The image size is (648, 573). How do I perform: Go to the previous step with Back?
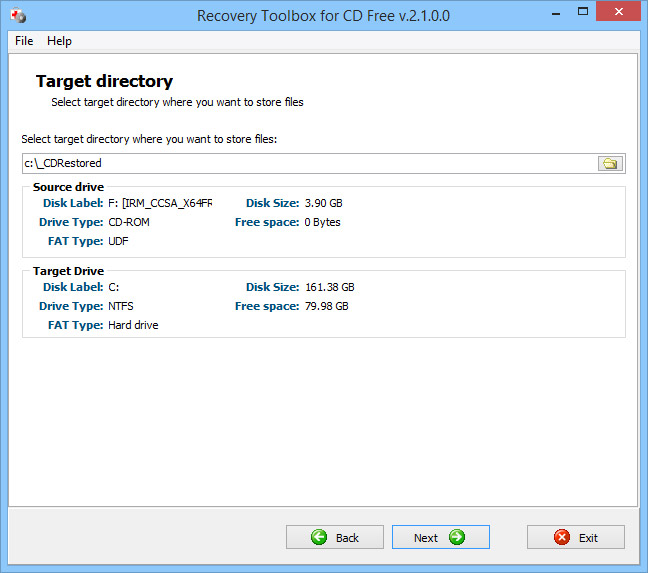pyautogui.click(x=335, y=537)
